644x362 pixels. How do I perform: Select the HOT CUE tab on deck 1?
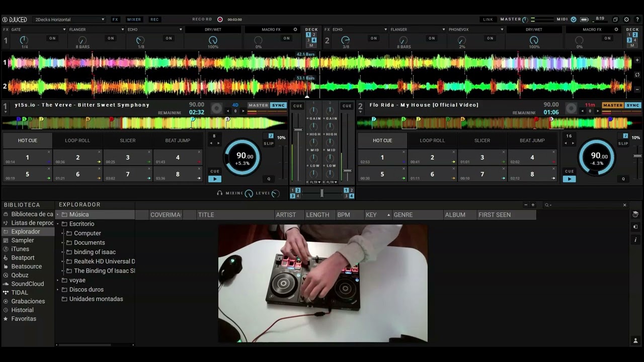click(28, 141)
